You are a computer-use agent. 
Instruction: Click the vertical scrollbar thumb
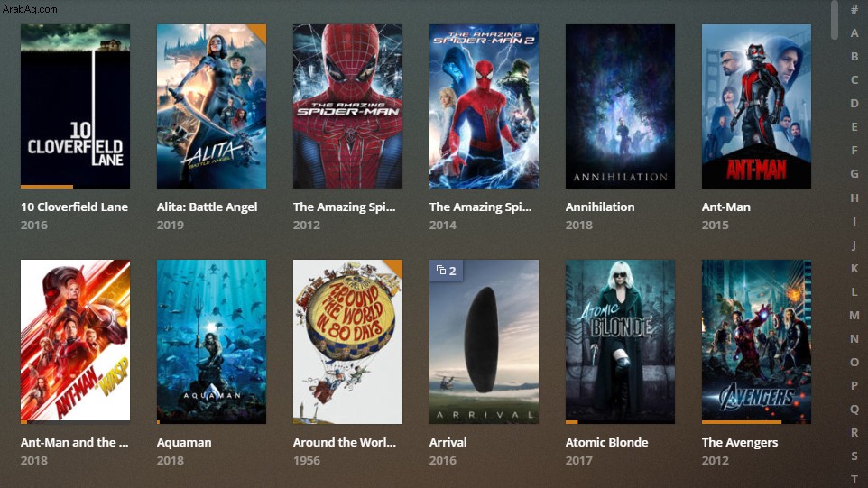tap(835, 20)
